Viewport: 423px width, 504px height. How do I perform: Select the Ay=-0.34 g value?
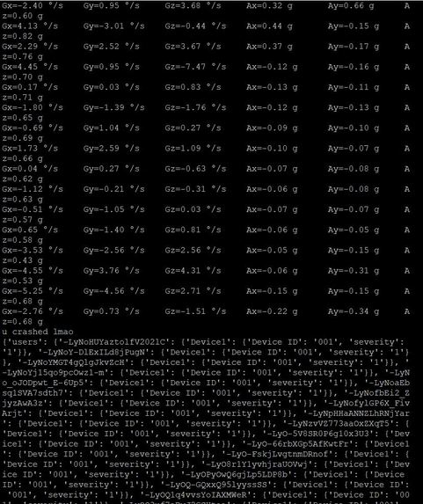click(x=354, y=311)
